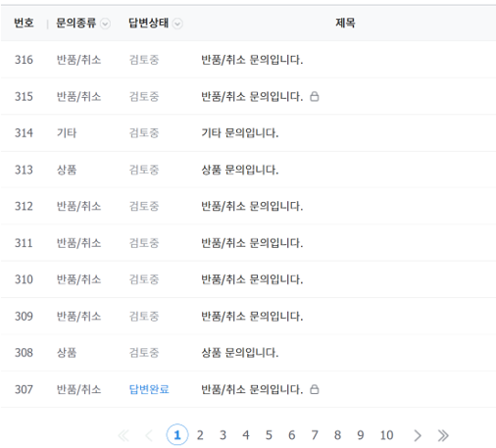This screenshot has width=496, height=448.
Task: Select page 2 in pagination
Action: pyautogui.click(x=200, y=435)
